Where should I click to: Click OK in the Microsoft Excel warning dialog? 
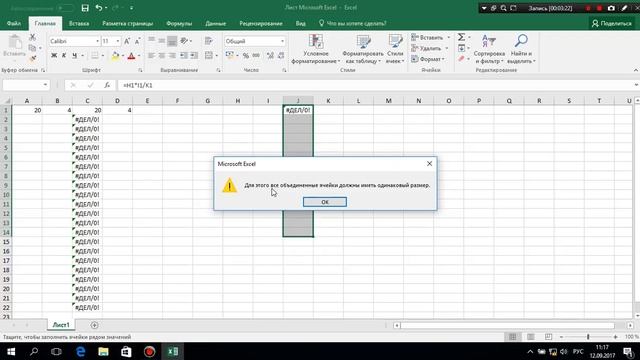coord(324,202)
